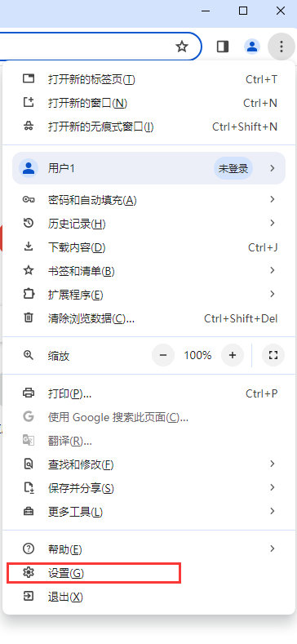297x644 pixels.
Task: Expand the 历史记录 submenu chevron
Action: [272, 224]
